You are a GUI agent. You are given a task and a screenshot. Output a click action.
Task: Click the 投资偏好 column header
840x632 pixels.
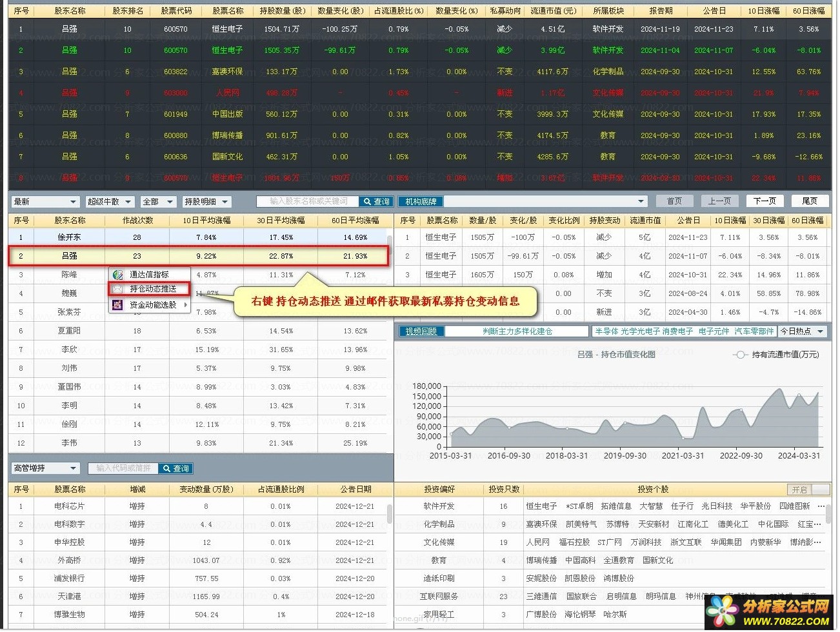[439, 490]
